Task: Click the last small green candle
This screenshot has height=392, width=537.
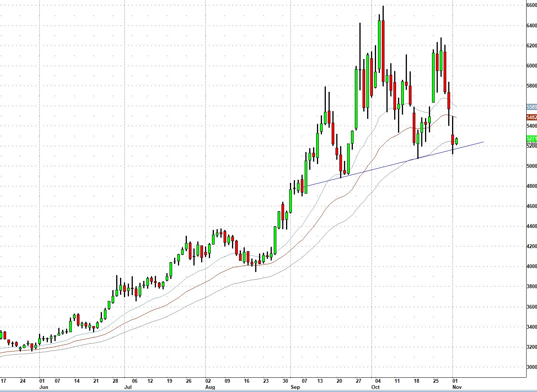Action: coord(457,141)
